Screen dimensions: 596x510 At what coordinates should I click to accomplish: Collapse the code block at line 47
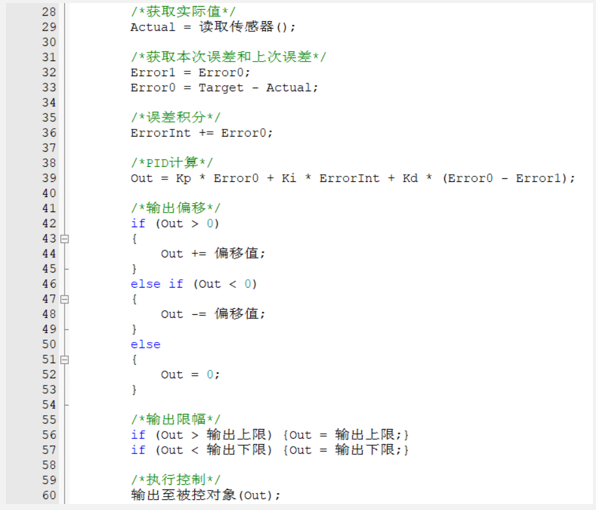click(x=65, y=299)
